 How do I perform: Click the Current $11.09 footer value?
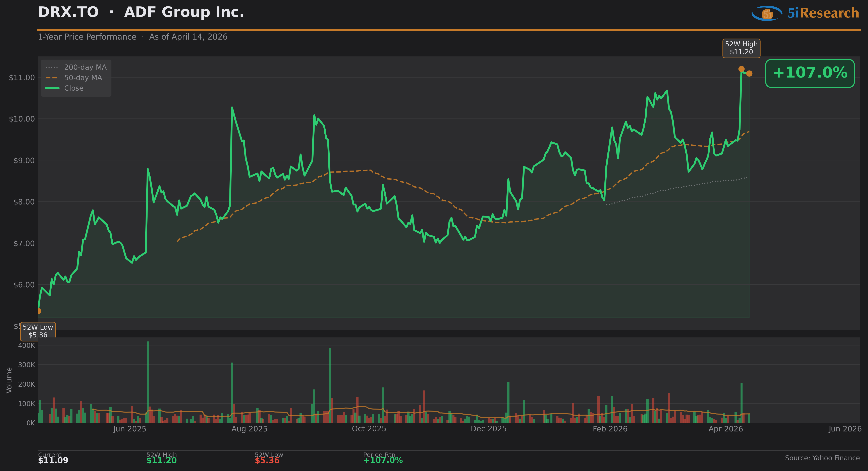pos(53,460)
